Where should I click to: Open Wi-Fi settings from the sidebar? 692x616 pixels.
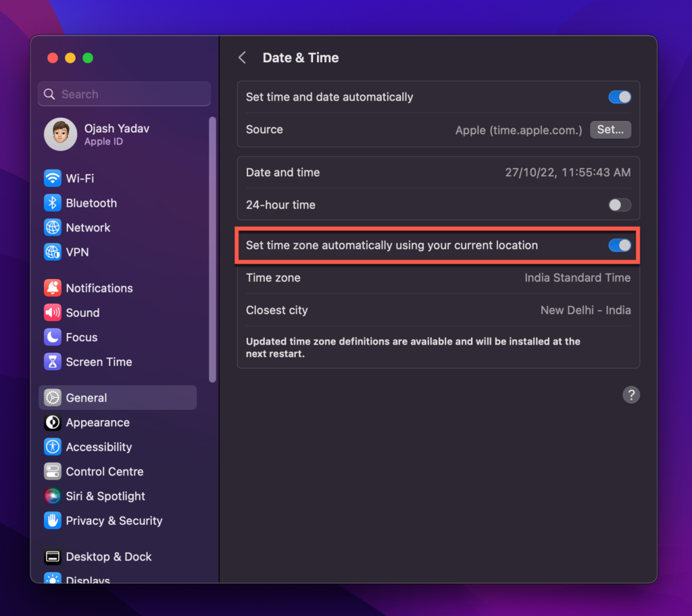81,178
